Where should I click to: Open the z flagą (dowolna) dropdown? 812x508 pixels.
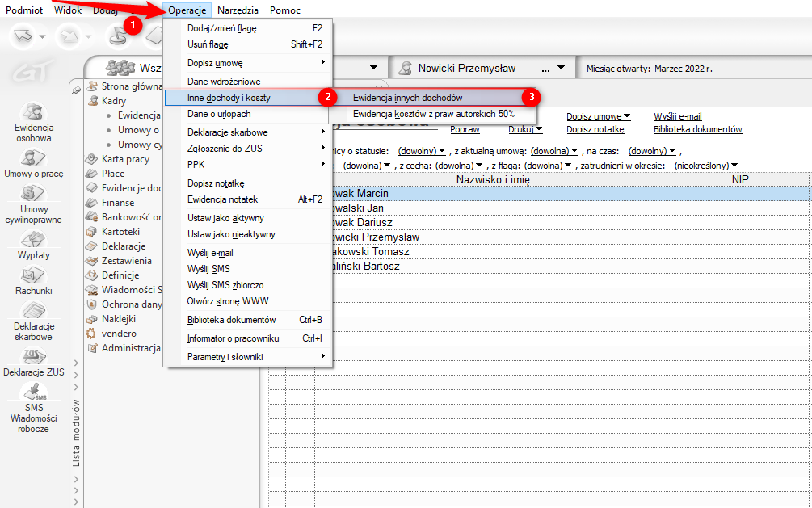pyautogui.click(x=548, y=166)
